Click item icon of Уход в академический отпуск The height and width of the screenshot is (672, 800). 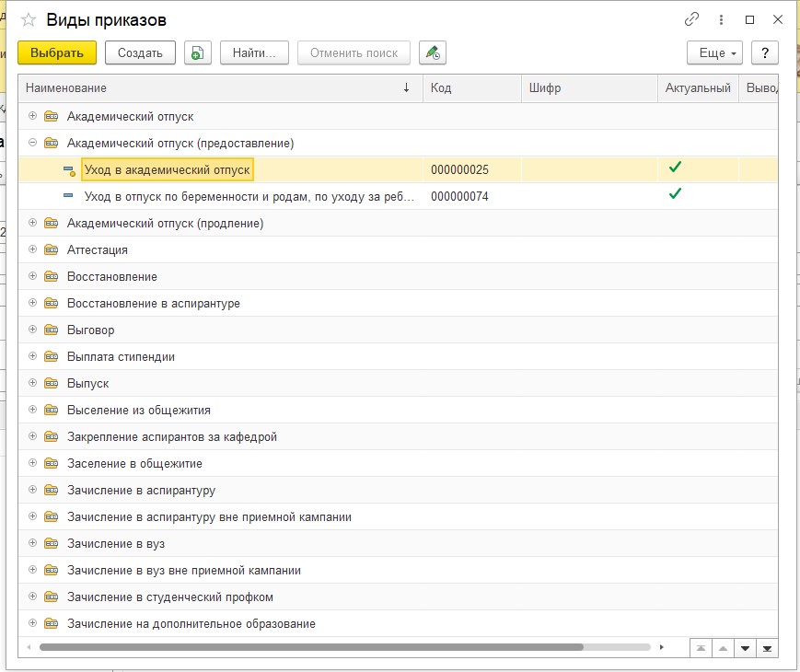[69, 170]
